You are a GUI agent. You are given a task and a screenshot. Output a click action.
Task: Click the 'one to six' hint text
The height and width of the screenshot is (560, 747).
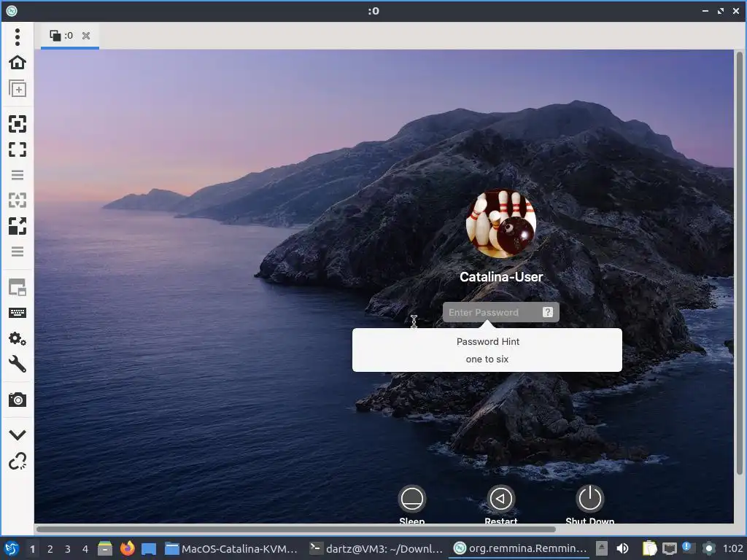[x=487, y=359]
